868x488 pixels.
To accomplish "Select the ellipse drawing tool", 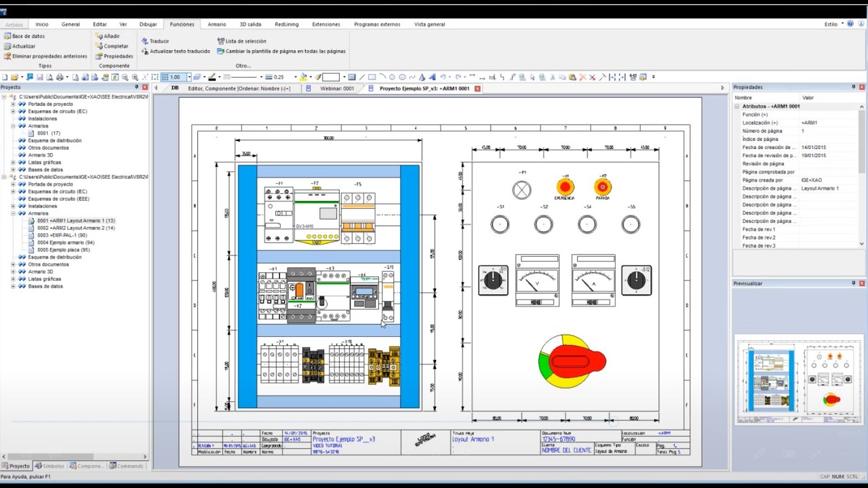I will coord(402,77).
